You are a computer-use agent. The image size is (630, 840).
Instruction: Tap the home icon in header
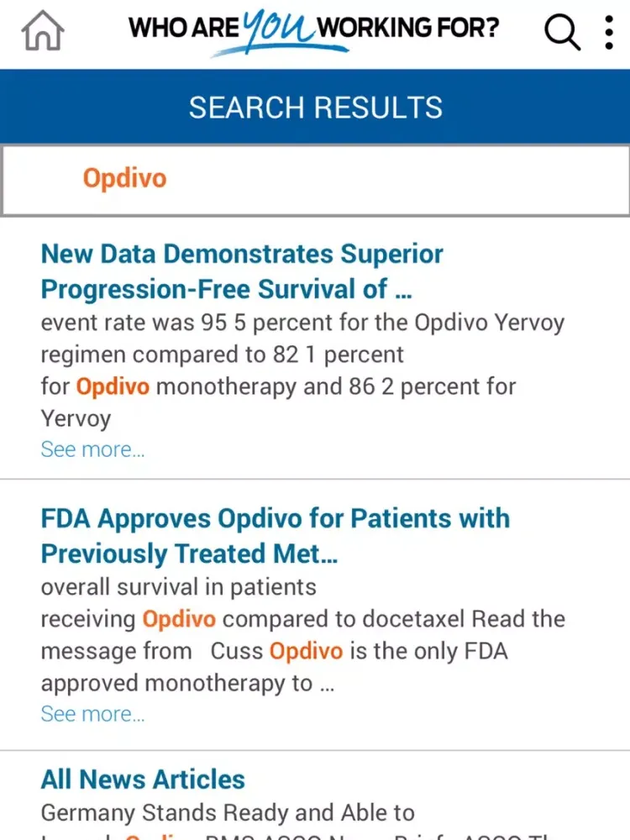(x=43, y=30)
